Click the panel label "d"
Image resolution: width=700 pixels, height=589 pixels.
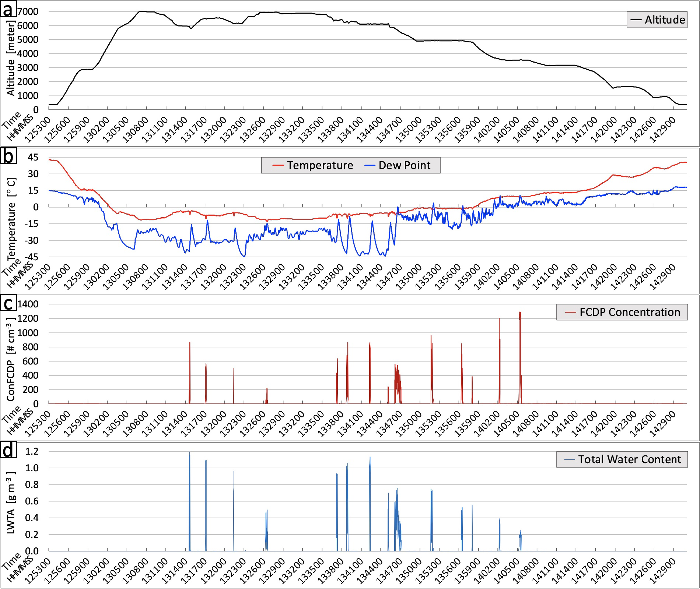click(x=8, y=450)
